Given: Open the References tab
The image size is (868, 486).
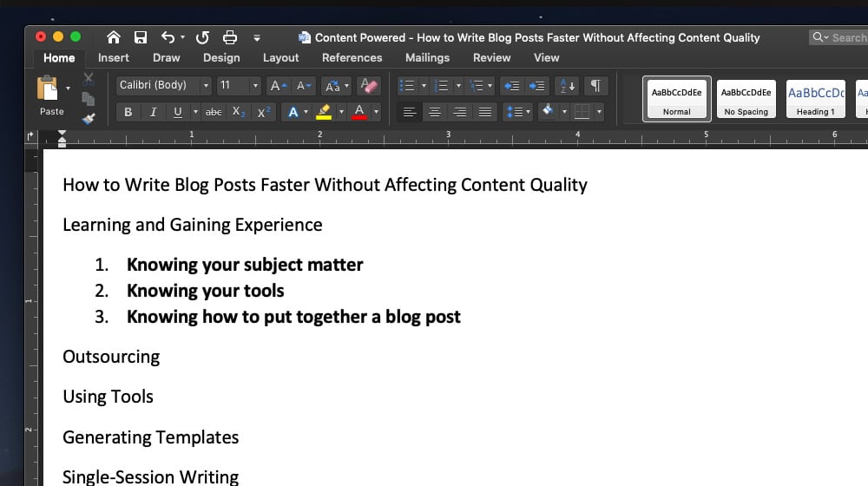Looking at the screenshot, I should 352,57.
